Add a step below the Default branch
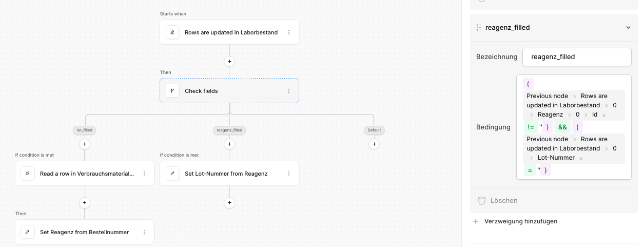Image resolution: width=644 pixels, height=247 pixels. (x=374, y=144)
